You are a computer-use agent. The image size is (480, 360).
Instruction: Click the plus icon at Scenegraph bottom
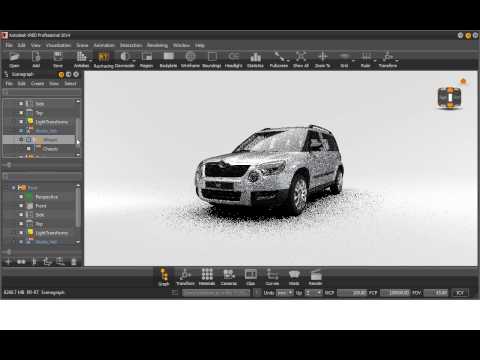(x=8, y=262)
